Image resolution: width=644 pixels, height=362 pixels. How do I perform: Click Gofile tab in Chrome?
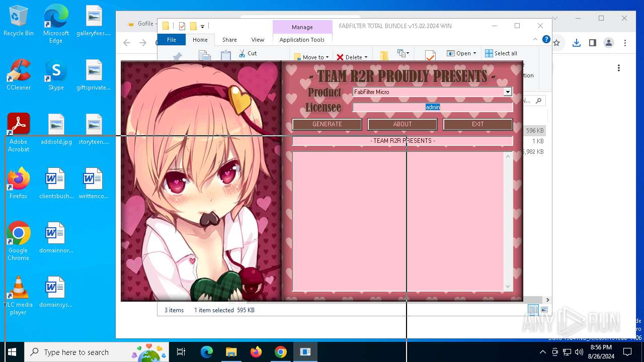coord(141,24)
